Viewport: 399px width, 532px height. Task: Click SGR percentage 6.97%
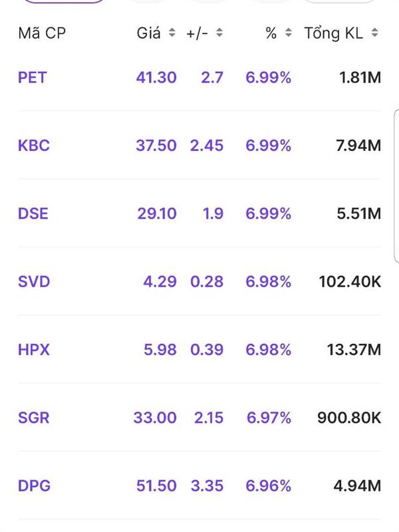click(269, 418)
